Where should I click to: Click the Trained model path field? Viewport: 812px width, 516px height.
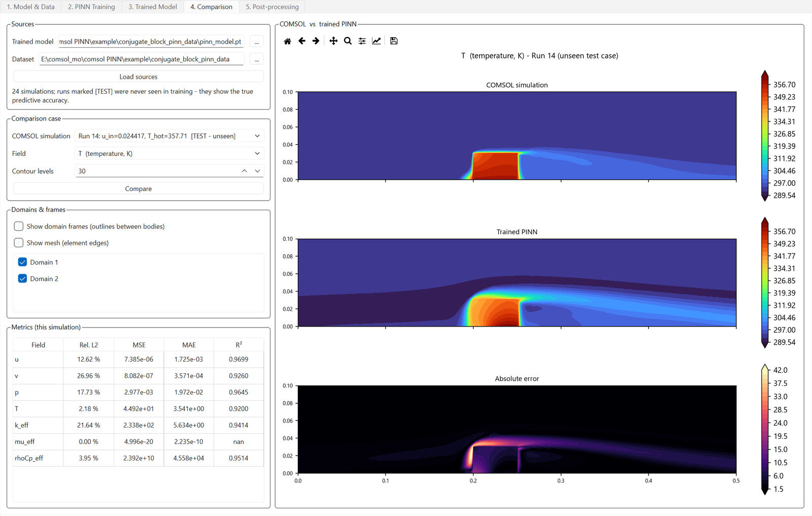coord(151,42)
